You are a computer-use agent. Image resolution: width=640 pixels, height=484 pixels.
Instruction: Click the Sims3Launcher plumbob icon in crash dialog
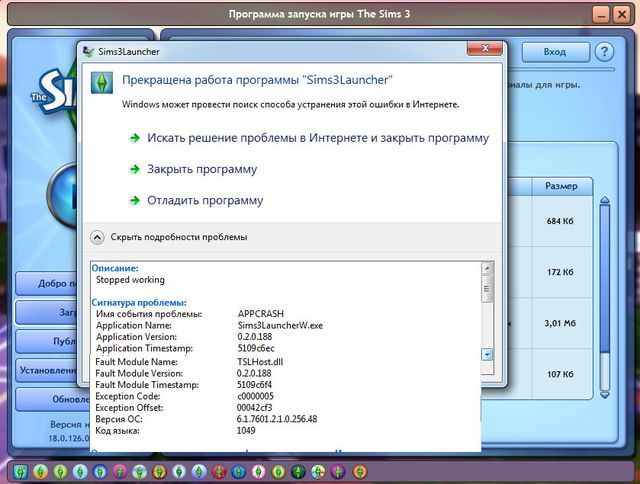[x=102, y=83]
